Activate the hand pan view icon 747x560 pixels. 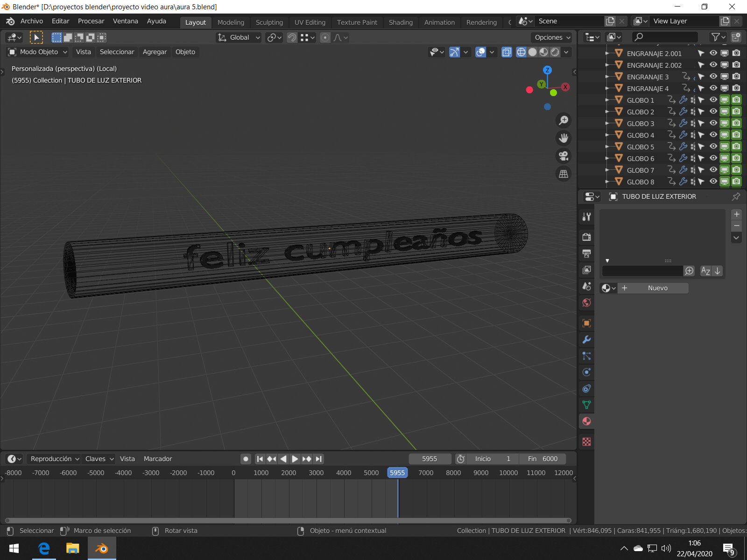tap(564, 138)
